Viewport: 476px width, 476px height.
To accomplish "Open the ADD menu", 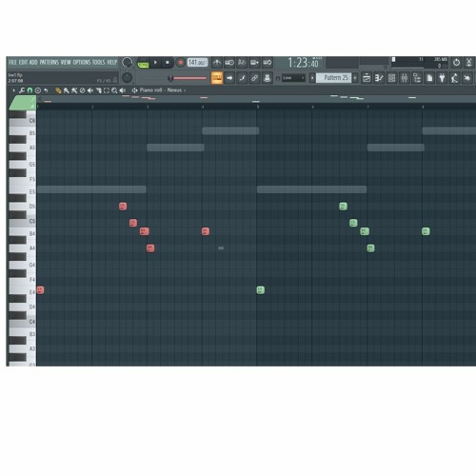I will pos(33,62).
